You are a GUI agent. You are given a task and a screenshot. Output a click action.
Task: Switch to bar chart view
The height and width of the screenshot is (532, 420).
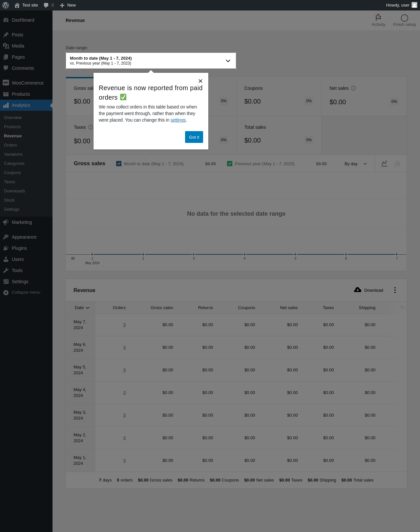click(397, 164)
